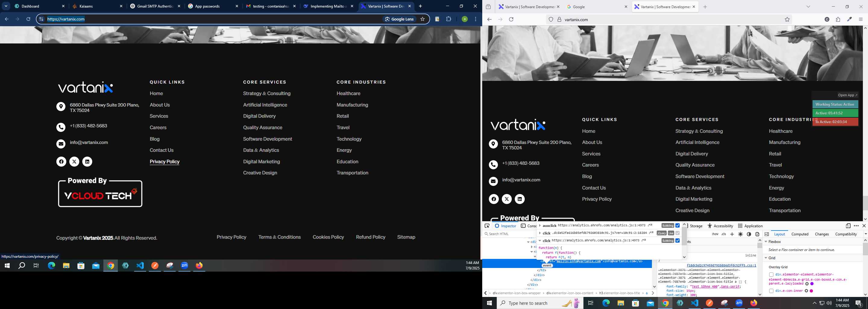Switch to Google tab in Firefox

coord(596,7)
